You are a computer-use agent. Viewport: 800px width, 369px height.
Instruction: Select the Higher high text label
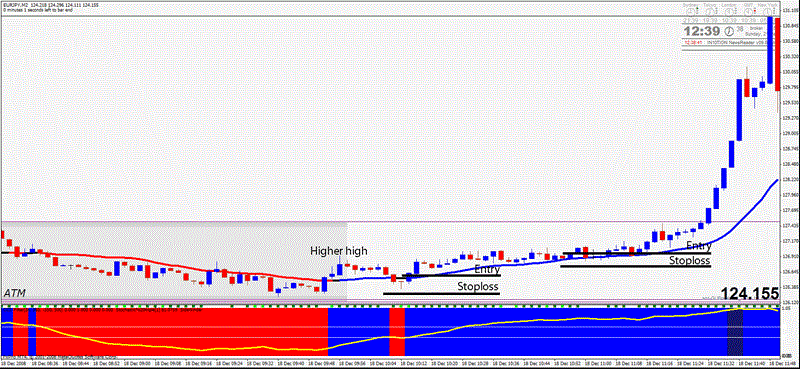tap(339, 251)
